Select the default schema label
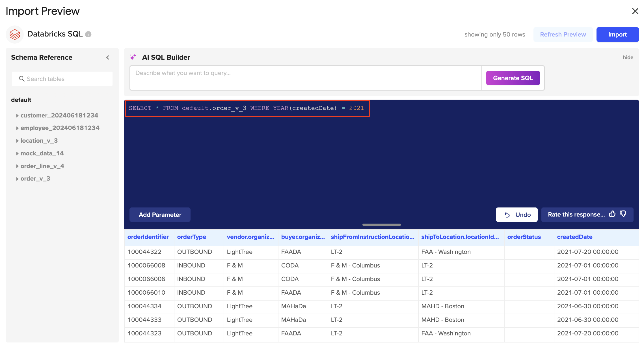Image resolution: width=644 pixels, height=347 pixels. click(21, 100)
